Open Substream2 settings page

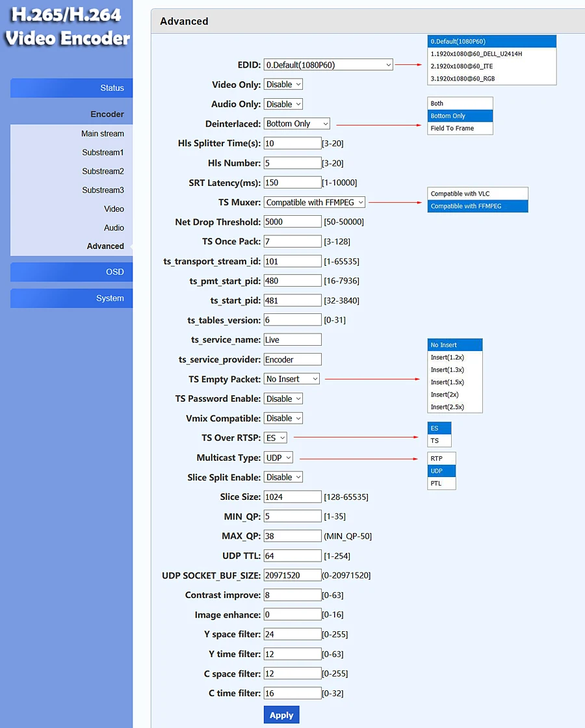tap(103, 172)
